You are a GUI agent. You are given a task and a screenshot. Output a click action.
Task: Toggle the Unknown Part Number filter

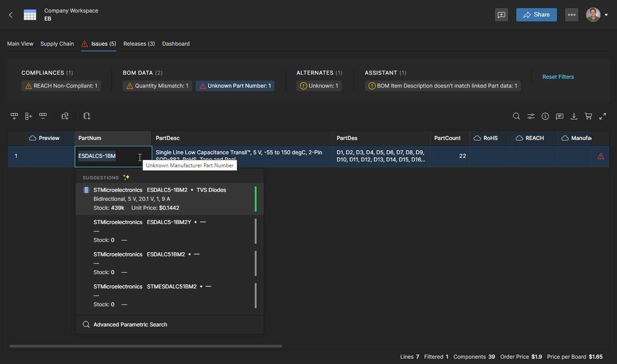pos(235,86)
